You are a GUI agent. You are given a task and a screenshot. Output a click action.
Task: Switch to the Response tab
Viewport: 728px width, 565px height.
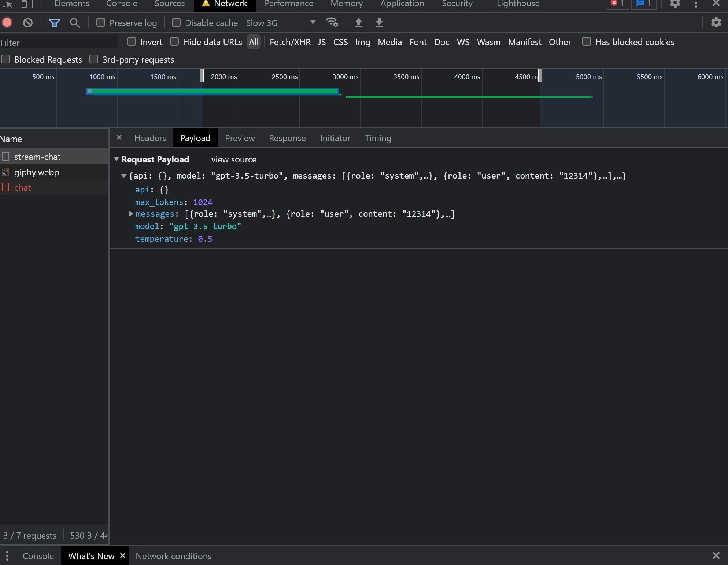[x=287, y=138]
